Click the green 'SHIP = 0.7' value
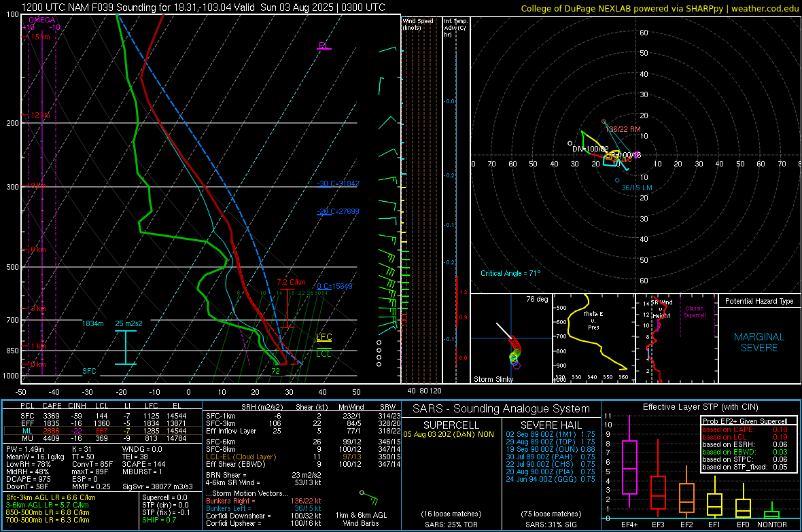 click(x=159, y=520)
